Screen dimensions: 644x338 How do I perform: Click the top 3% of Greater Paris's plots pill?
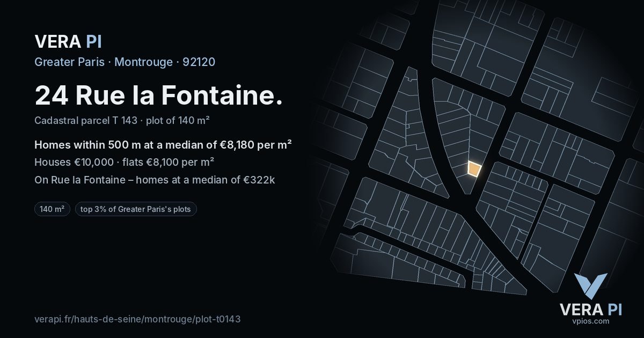[x=136, y=209]
